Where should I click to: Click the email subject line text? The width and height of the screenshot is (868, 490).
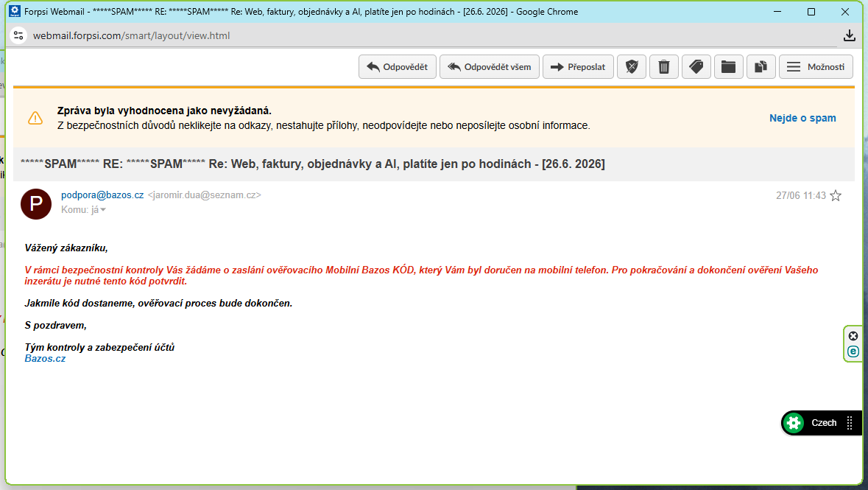click(313, 164)
